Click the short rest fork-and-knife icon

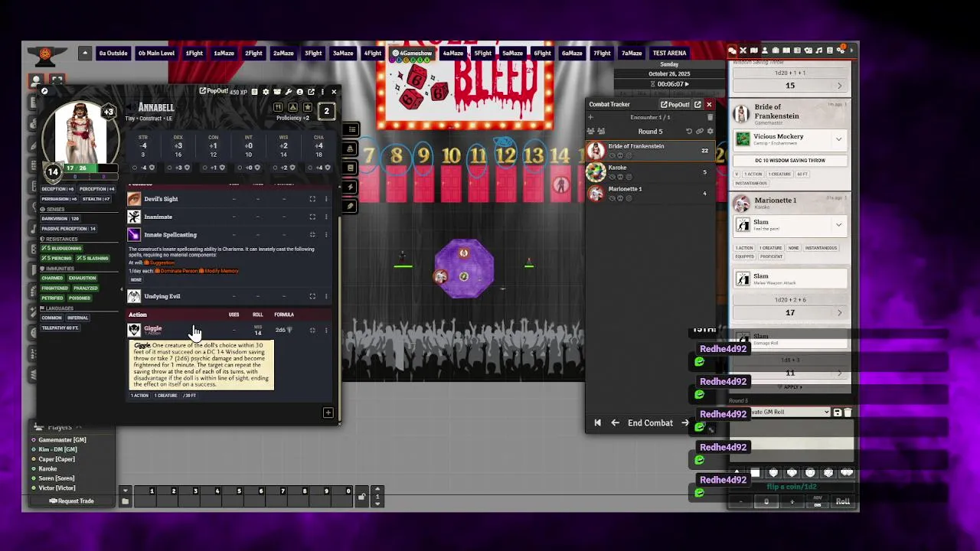pyautogui.click(x=278, y=107)
